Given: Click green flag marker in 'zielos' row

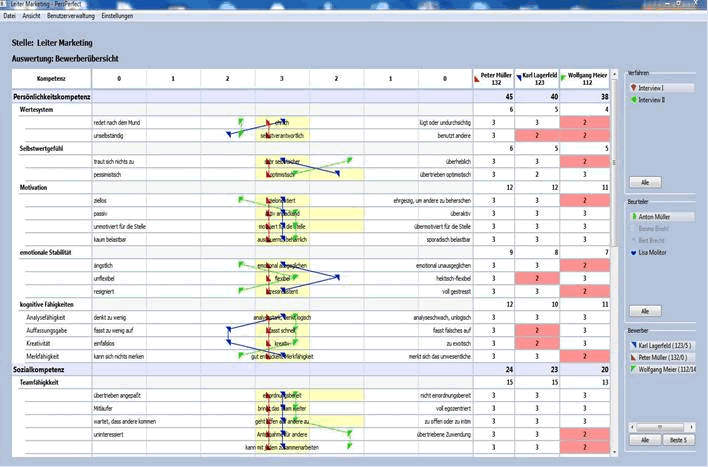Looking at the screenshot, I should 241,199.
